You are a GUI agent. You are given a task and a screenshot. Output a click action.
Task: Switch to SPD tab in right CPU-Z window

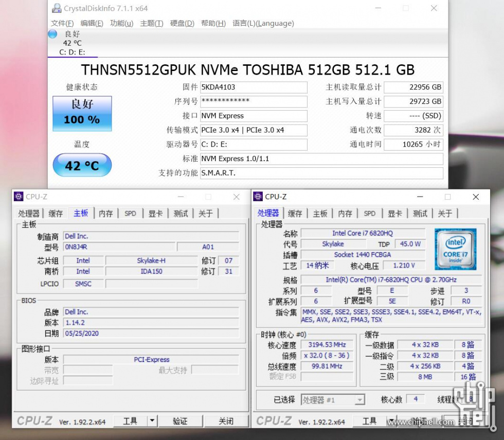[370, 214]
